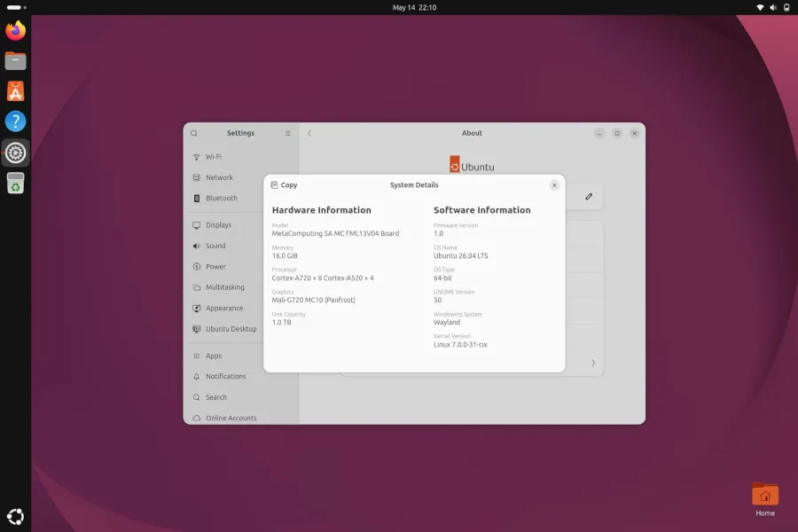Viewport: 798px width, 532px height.
Task: Click the Notifications bell sidebar icon
Action: (x=197, y=376)
